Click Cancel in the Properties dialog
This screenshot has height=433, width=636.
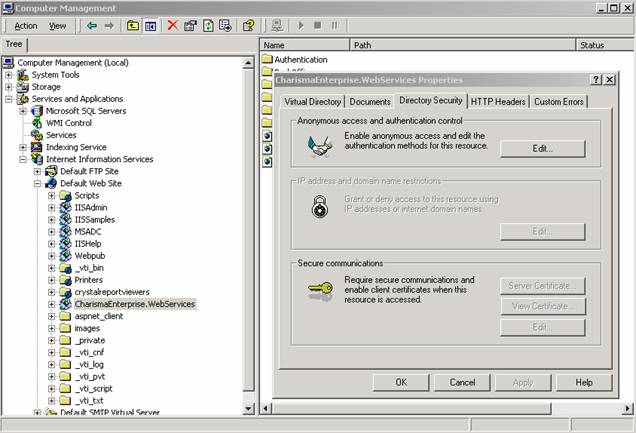[x=462, y=382]
